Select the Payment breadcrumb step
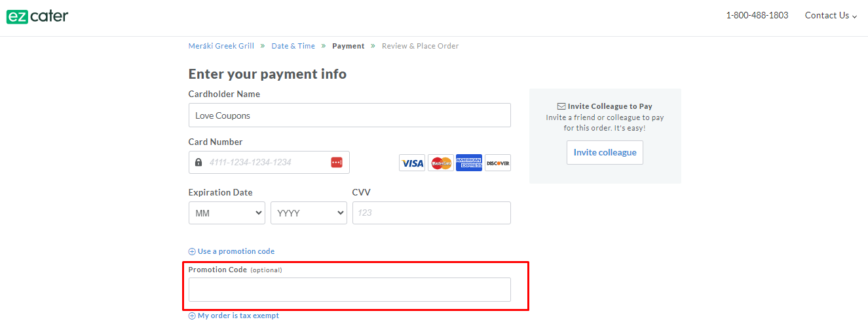The image size is (868, 328). coord(349,46)
